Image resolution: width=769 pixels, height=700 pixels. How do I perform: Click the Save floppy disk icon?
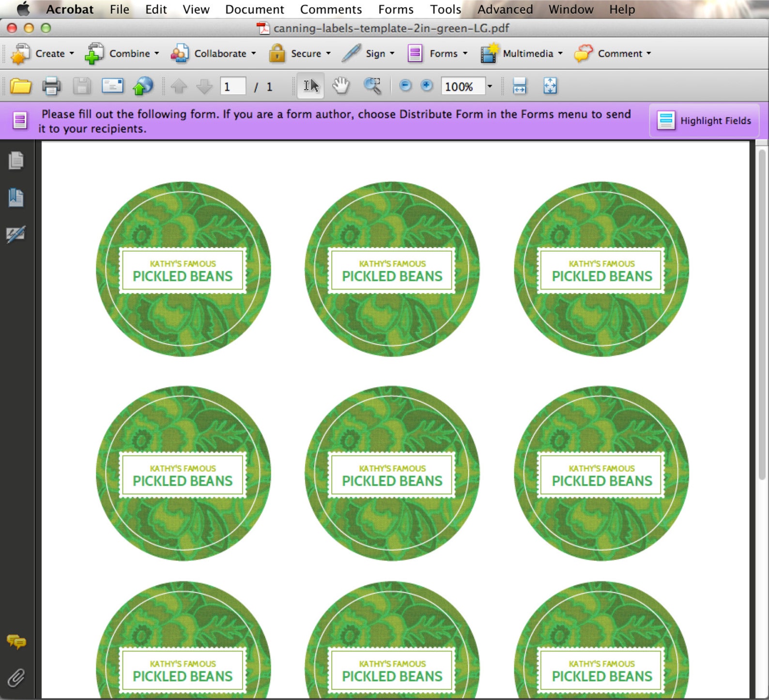[82, 87]
